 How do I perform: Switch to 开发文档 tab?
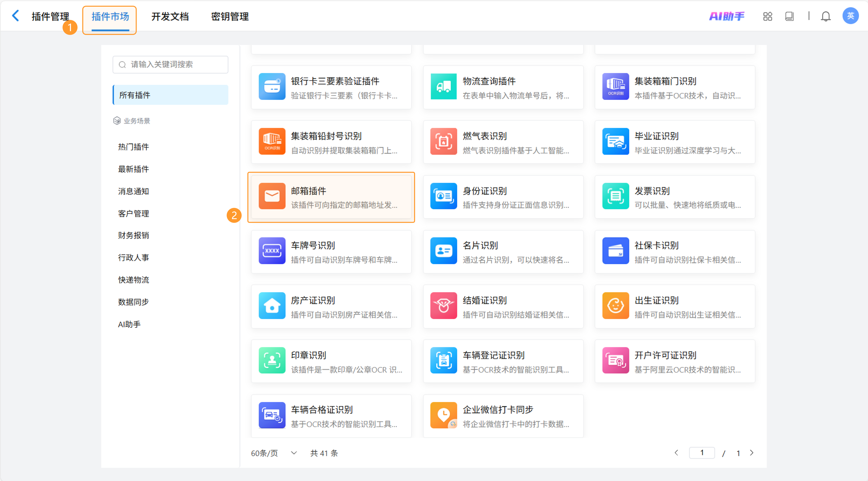click(x=170, y=17)
